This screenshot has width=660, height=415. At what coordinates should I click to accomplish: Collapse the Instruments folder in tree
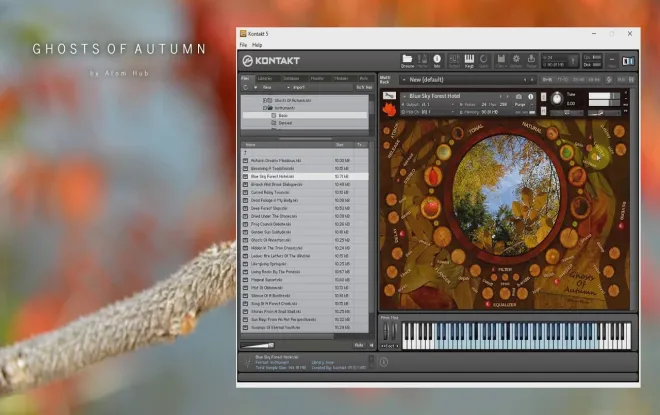(265, 108)
